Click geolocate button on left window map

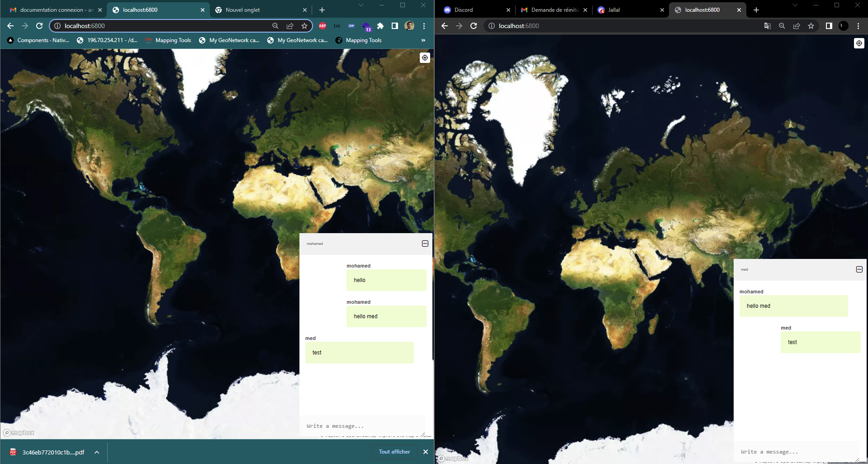(425, 58)
